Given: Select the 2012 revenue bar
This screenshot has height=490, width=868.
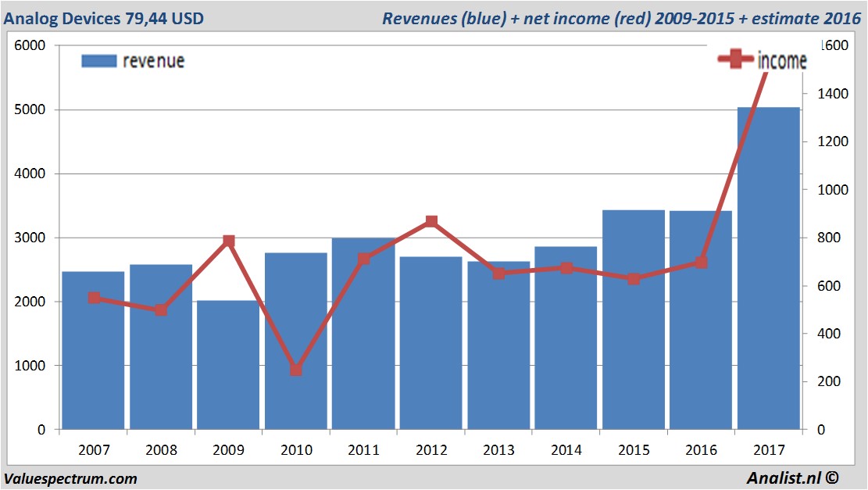Looking at the screenshot, I should click(431, 343).
